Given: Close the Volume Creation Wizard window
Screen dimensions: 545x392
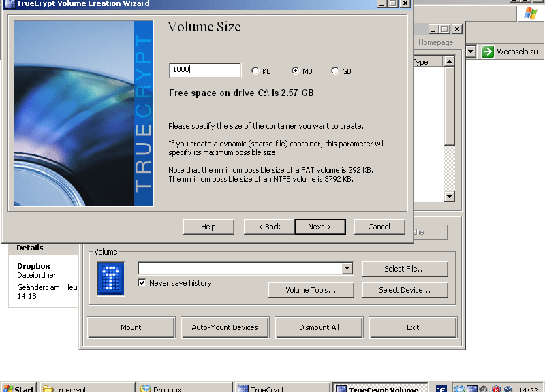Looking at the screenshot, I should 405,3.
